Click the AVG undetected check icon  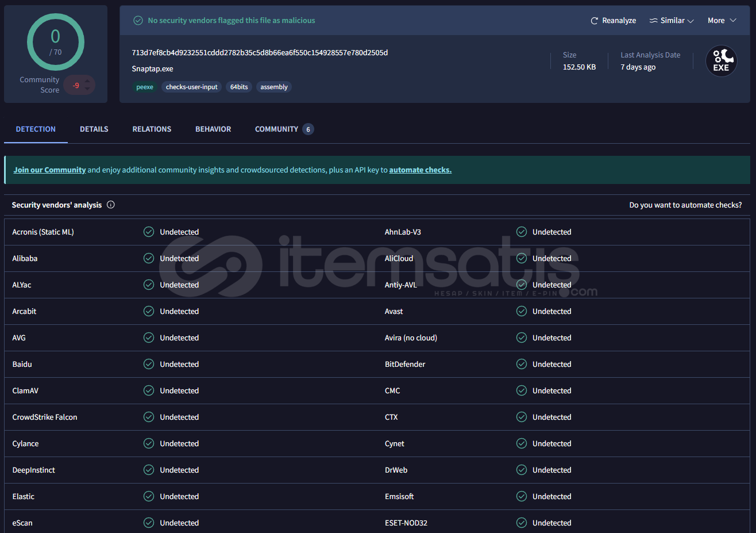[x=149, y=338]
